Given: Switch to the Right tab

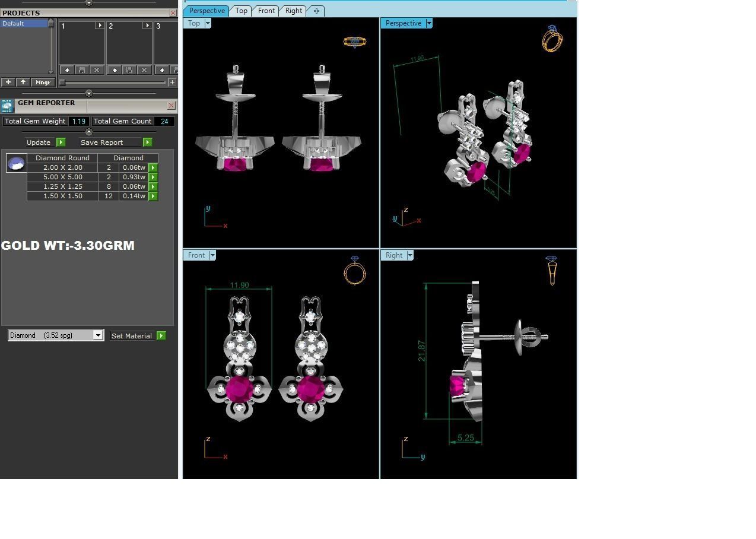Looking at the screenshot, I should [293, 11].
